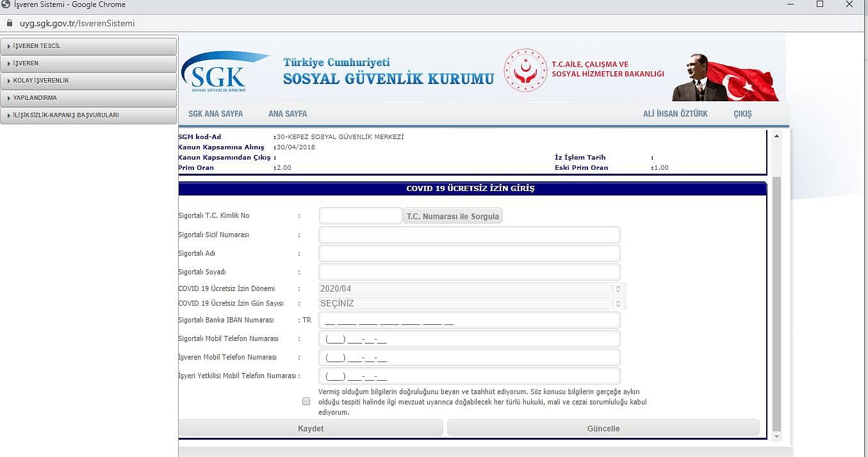Expand İŞVEREN TESCİL sidebar menu
Screen dimensions: 868x457
[x=88, y=46]
